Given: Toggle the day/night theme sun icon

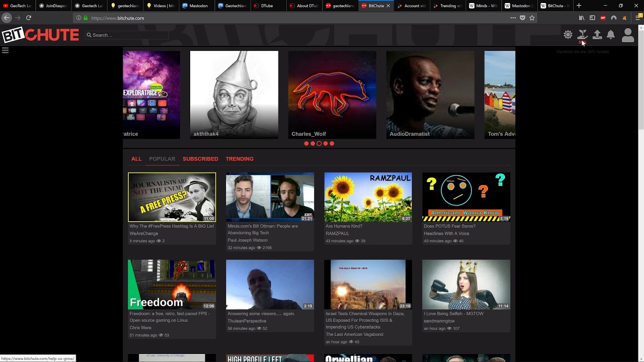Looking at the screenshot, I should [568, 35].
